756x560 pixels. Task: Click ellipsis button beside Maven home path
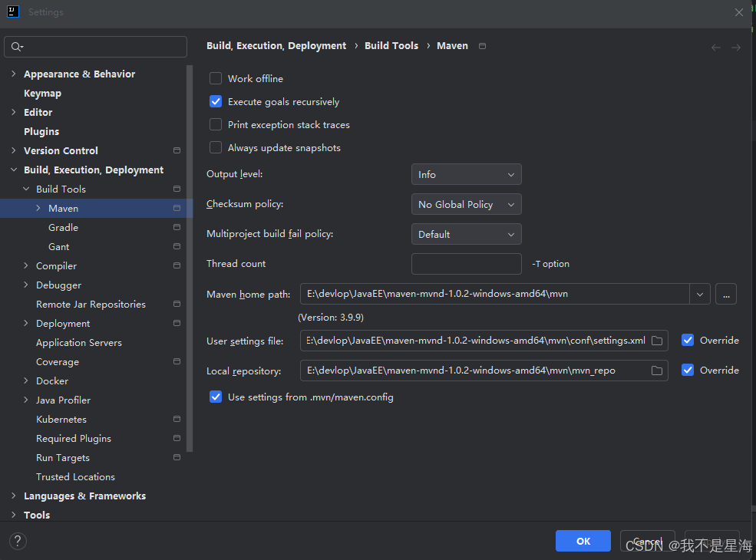[x=726, y=294]
